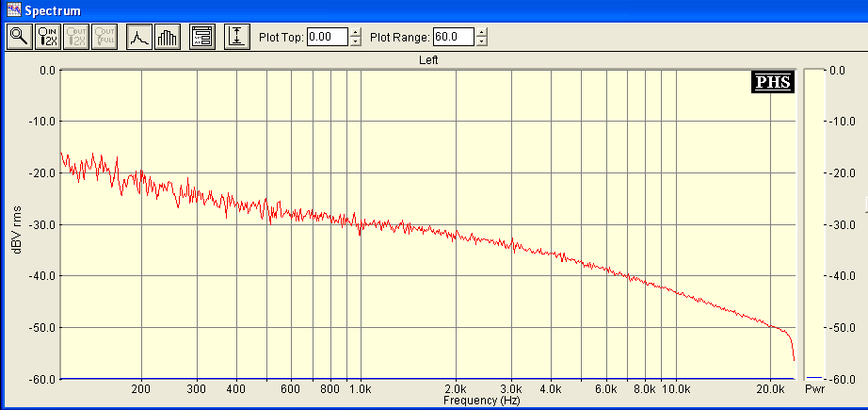Click the 3.0k frequency axis label
The image size is (868, 410).
(511, 388)
